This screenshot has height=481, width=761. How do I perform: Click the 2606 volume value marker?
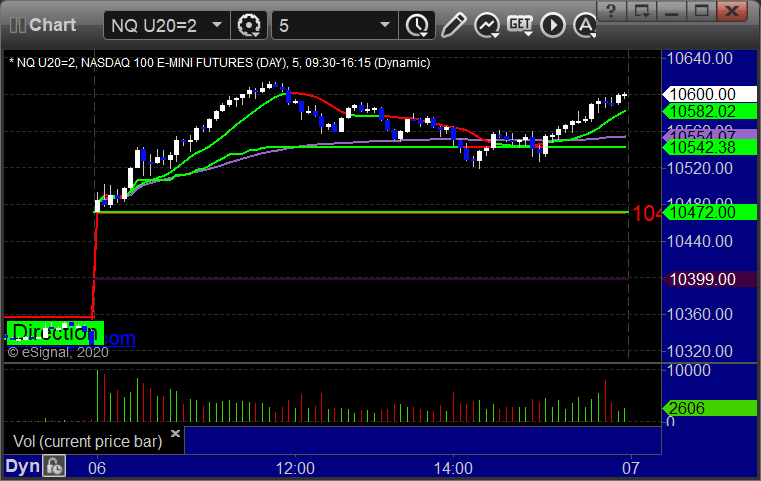(x=710, y=408)
